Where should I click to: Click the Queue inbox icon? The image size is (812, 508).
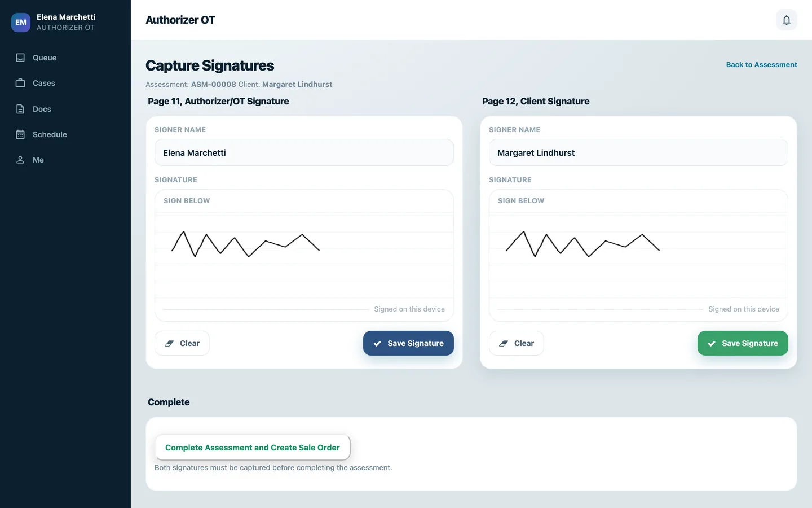pyautogui.click(x=20, y=58)
